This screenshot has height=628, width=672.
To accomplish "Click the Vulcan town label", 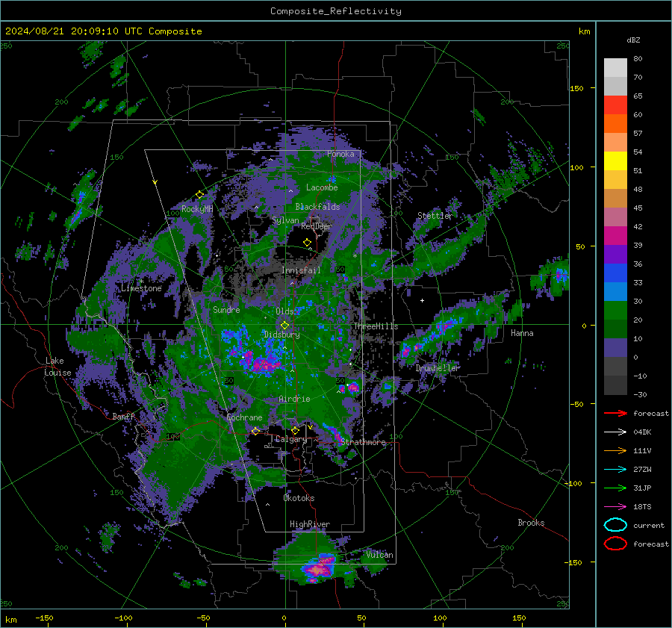I will (x=379, y=555).
